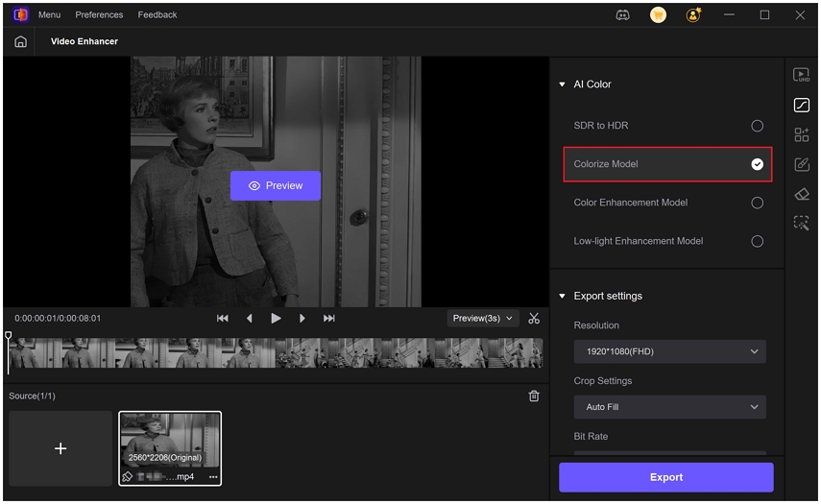Image resolution: width=821 pixels, height=504 pixels.
Task: Click the Bit Rate label
Action: click(591, 437)
